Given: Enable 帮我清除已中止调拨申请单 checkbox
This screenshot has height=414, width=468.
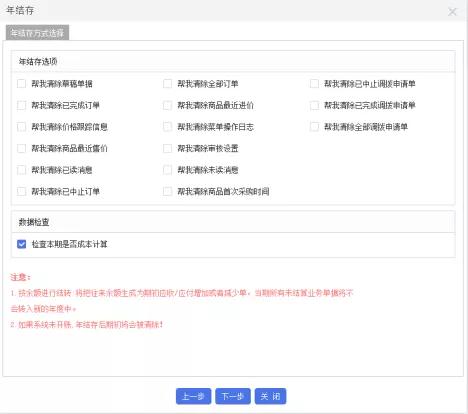Looking at the screenshot, I should [314, 83].
